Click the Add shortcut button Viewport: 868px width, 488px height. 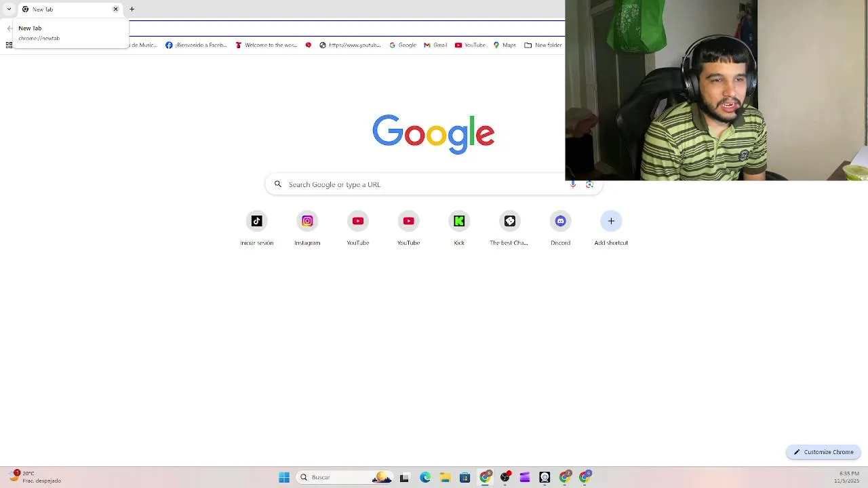point(611,228)
